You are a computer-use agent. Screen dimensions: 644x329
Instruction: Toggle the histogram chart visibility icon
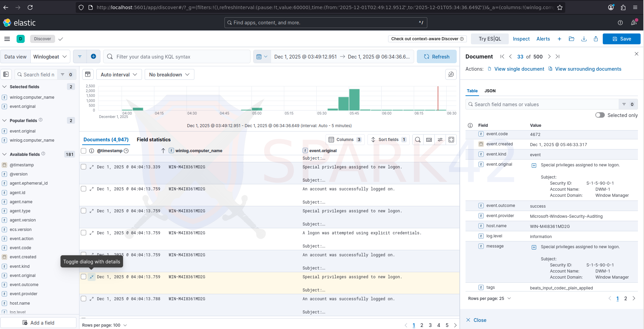pyautogui.click(x=88, y=74)
